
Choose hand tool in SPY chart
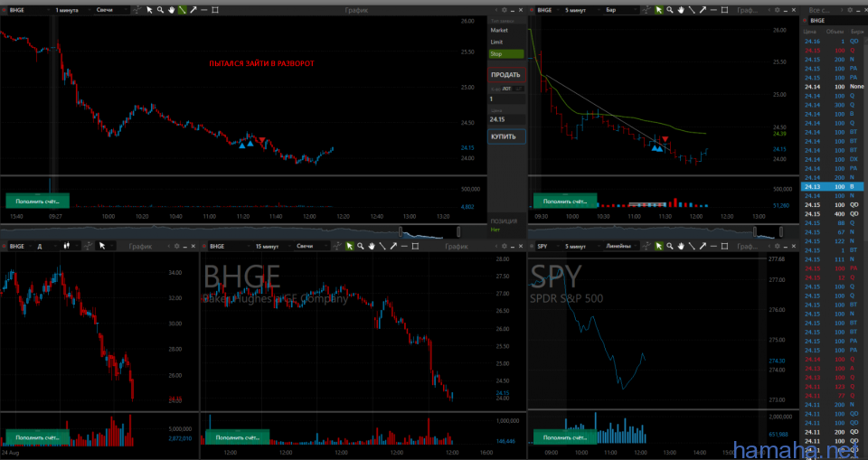(x=681, y=246)
